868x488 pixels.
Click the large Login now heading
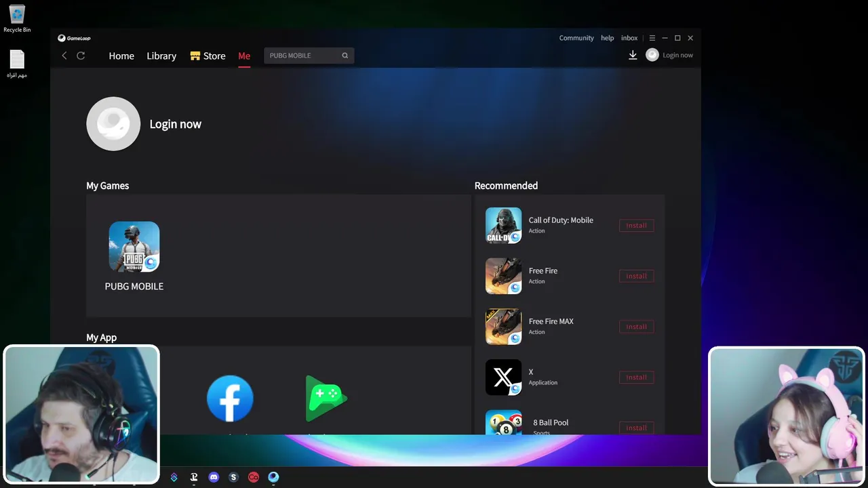pyautogui.click(x=176, y=124)
